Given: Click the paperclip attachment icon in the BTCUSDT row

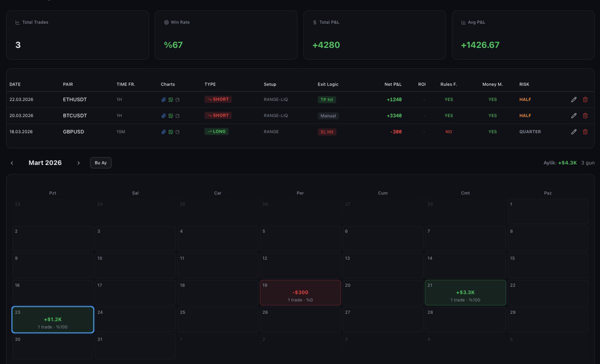Looking at the screenshot, I should click(163, 115).
